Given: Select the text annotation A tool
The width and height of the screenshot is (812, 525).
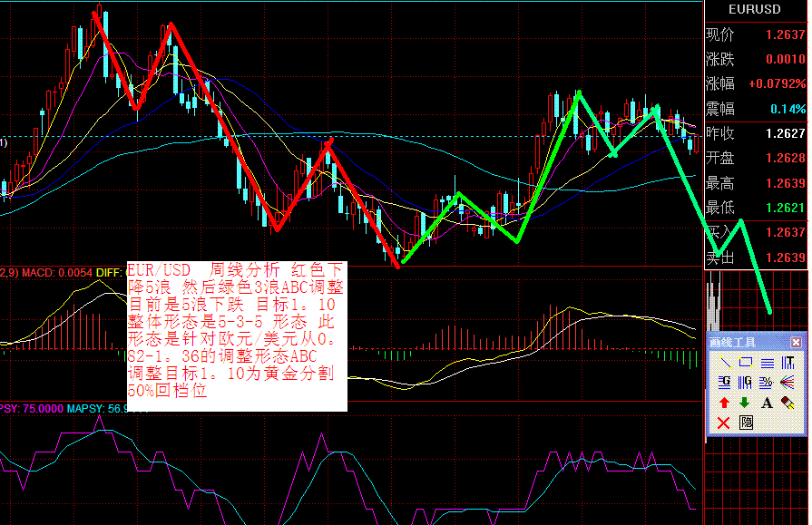Looking at the screenshot, I should [767, 403].
